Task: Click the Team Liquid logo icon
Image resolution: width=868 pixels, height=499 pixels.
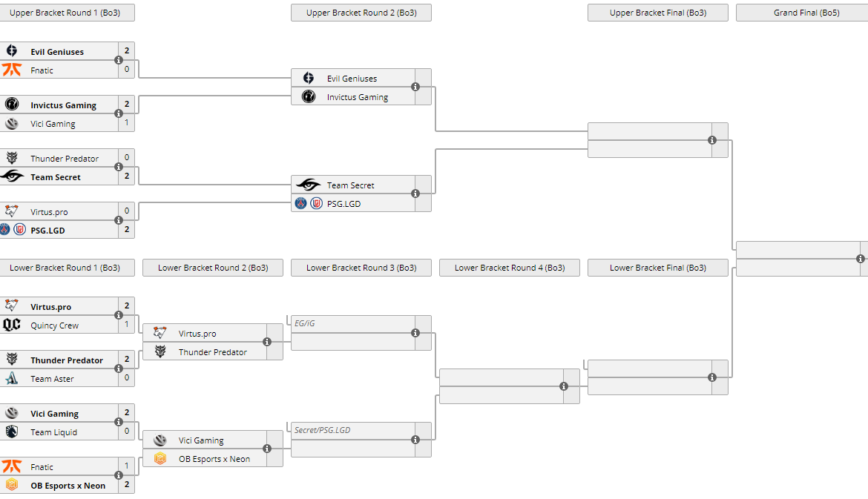Action: [12, 432]
